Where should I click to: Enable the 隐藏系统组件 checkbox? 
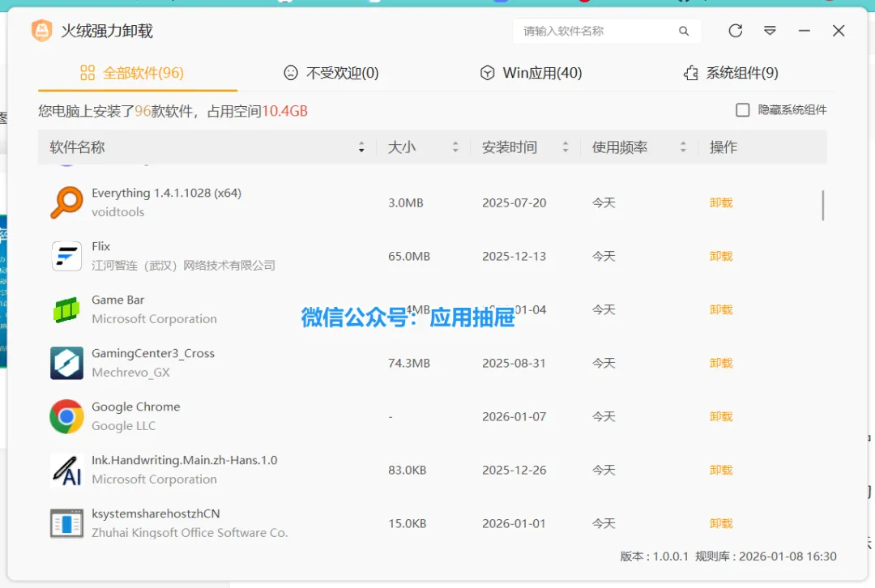(x=742, y=110)
